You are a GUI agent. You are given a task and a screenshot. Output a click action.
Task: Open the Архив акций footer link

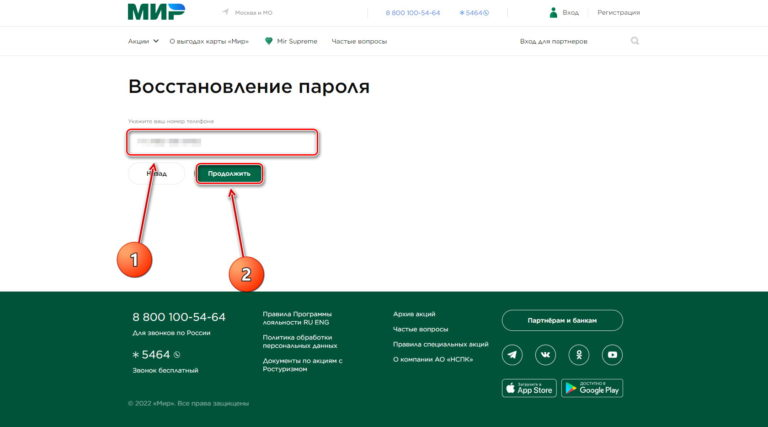(414, 314)
